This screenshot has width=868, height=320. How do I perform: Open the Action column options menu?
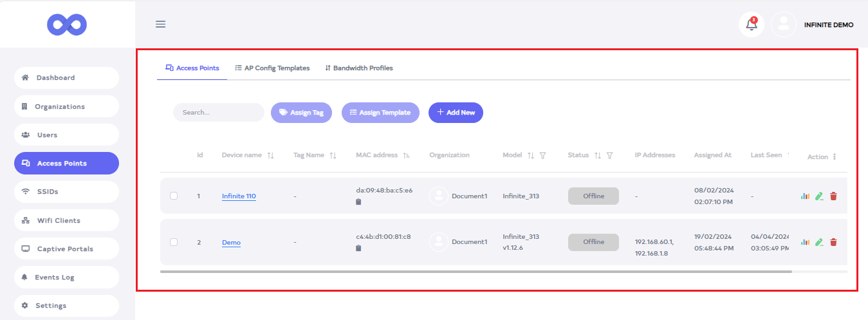point(835,157)
